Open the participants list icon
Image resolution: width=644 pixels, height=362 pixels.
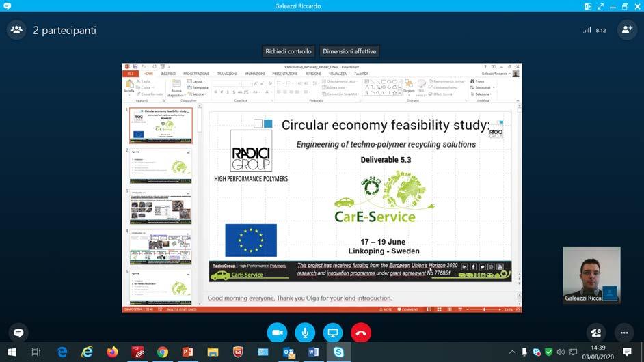16,30
